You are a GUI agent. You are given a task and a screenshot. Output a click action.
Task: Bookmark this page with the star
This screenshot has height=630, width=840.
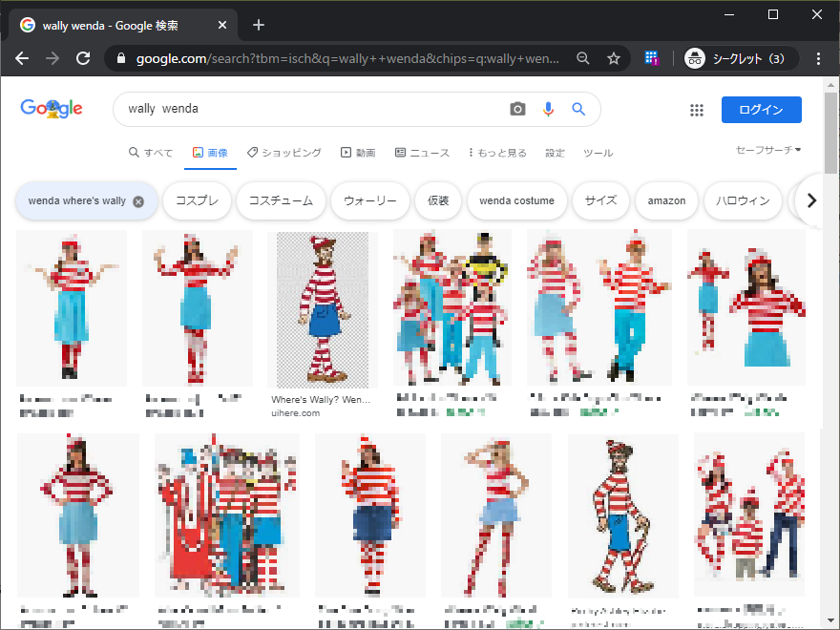614,58
